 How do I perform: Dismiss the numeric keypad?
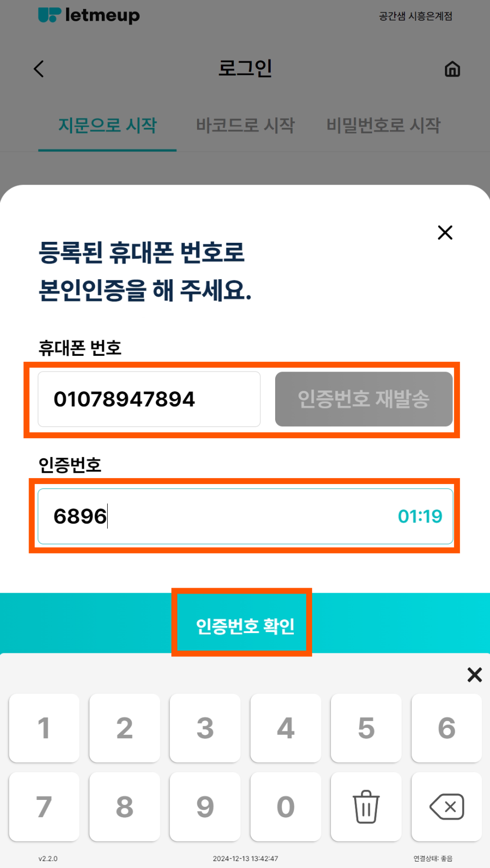474,675
